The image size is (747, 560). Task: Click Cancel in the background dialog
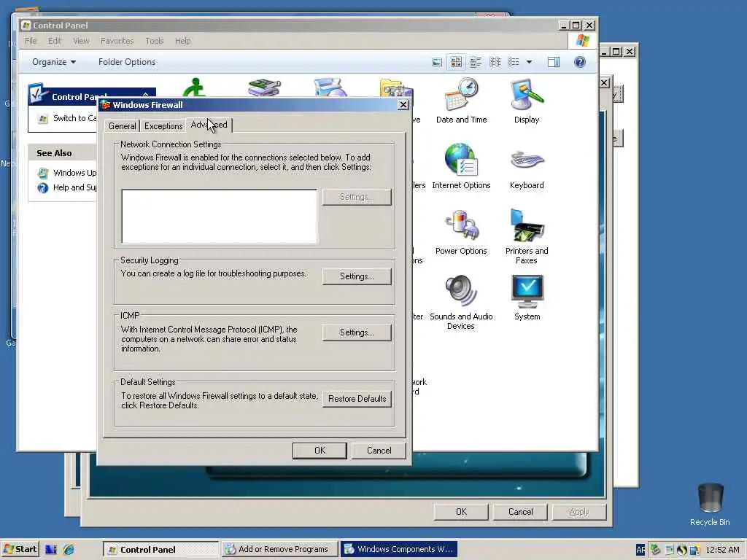click(520, 512)
